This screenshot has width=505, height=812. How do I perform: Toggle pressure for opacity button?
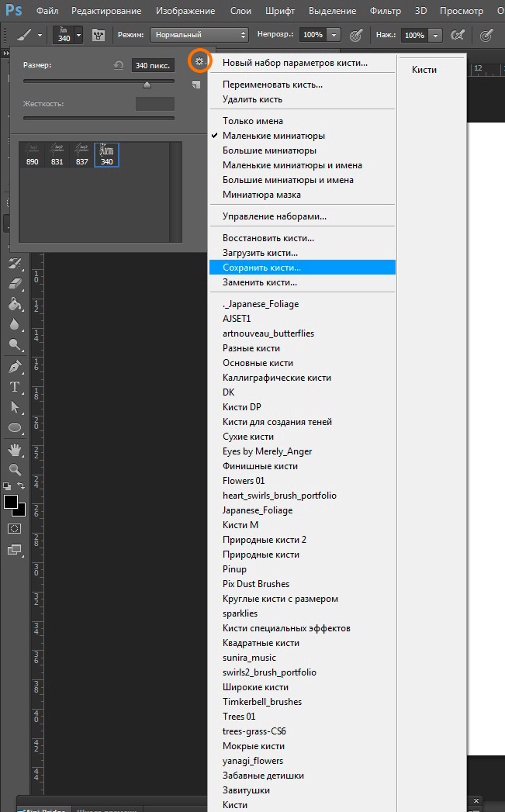pyautogui.click(x=356, y=35)
